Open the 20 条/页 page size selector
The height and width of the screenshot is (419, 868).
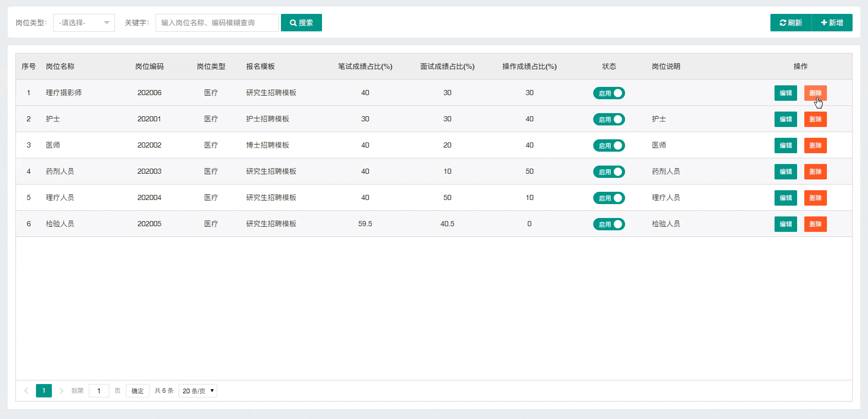click(198, 391)
